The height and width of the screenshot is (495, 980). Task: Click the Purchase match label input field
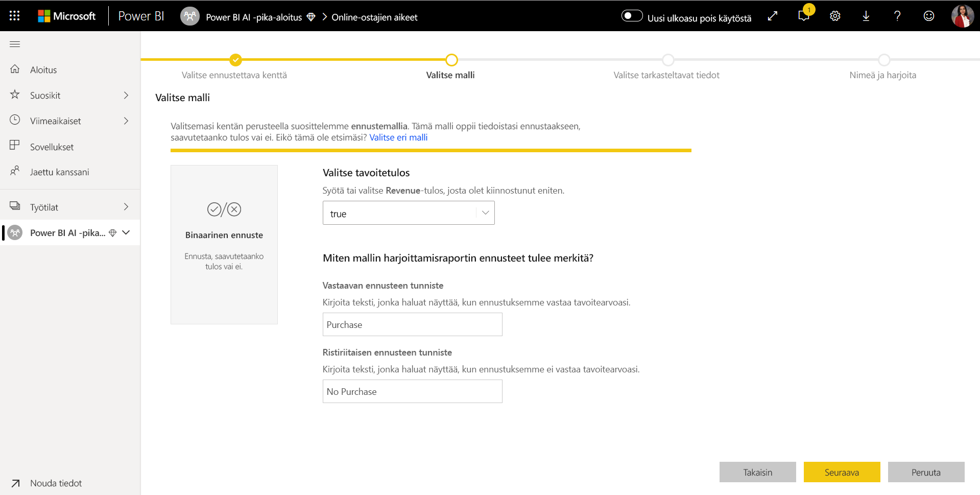point(412,324)
